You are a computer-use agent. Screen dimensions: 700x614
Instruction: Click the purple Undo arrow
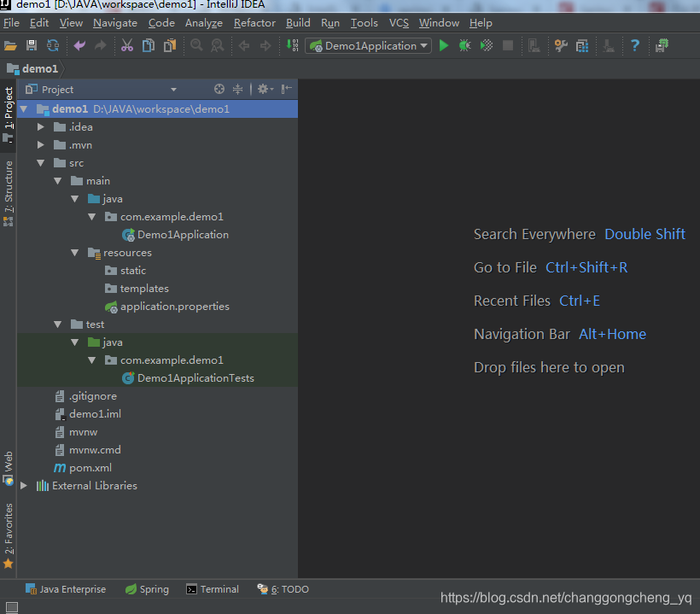coord(79,45)
